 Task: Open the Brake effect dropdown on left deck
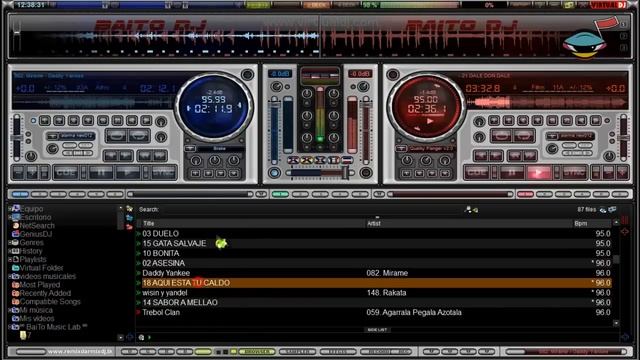tap(190, 149)
